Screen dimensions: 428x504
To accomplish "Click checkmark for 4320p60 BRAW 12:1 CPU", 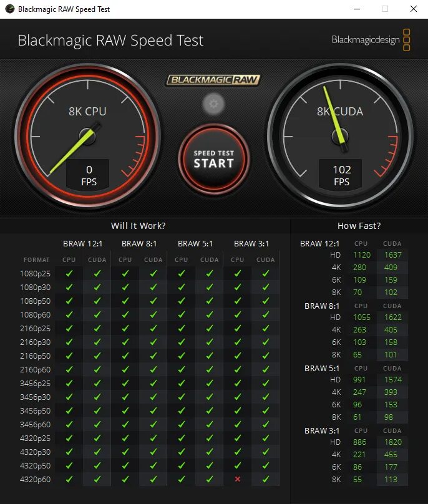I will (x=69, y=479).
